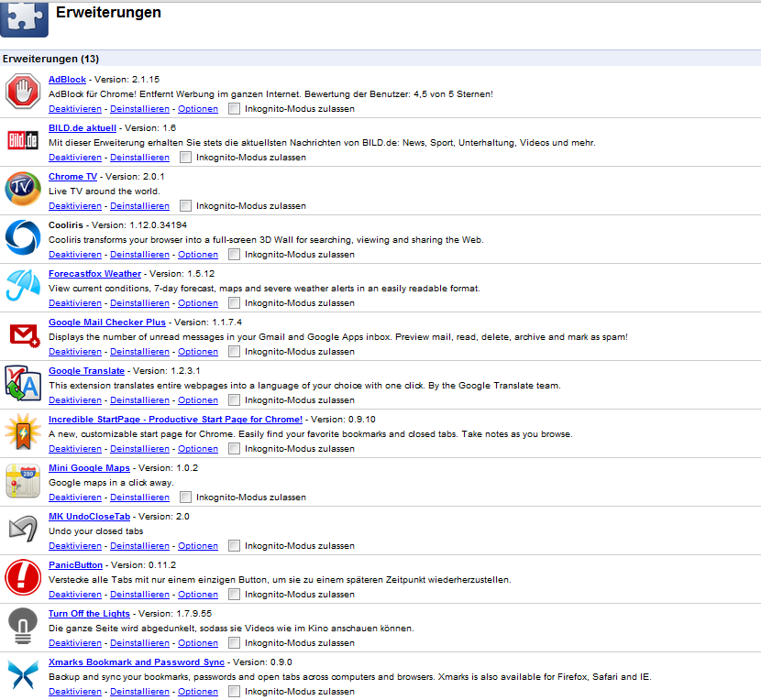Open MK UndoCloseTab Optionen
Screen dimensions: 761x700
click(198, 545)
